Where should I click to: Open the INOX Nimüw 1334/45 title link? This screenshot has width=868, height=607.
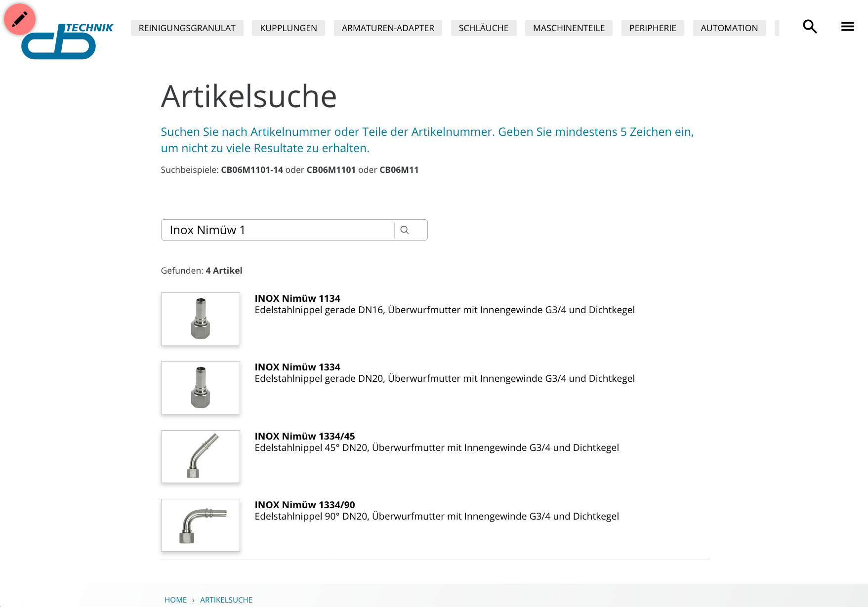pyautogui.click(x=305, y=436)
